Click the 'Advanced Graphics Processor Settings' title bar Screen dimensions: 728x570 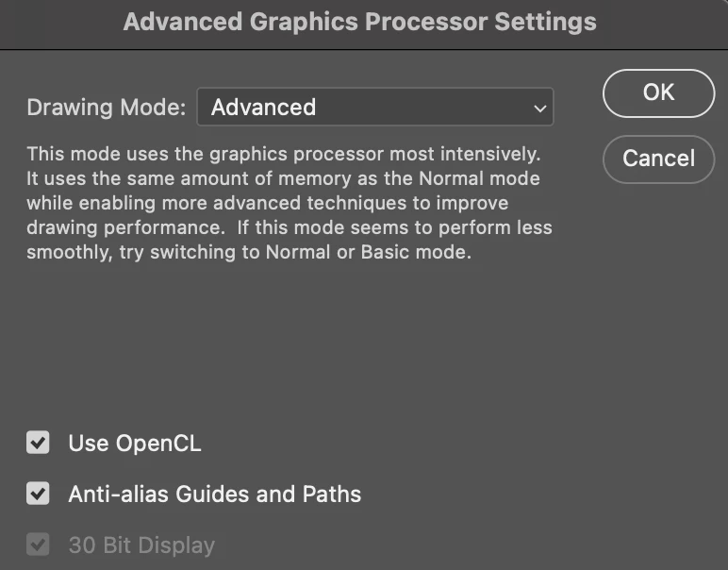coord(359,22)
